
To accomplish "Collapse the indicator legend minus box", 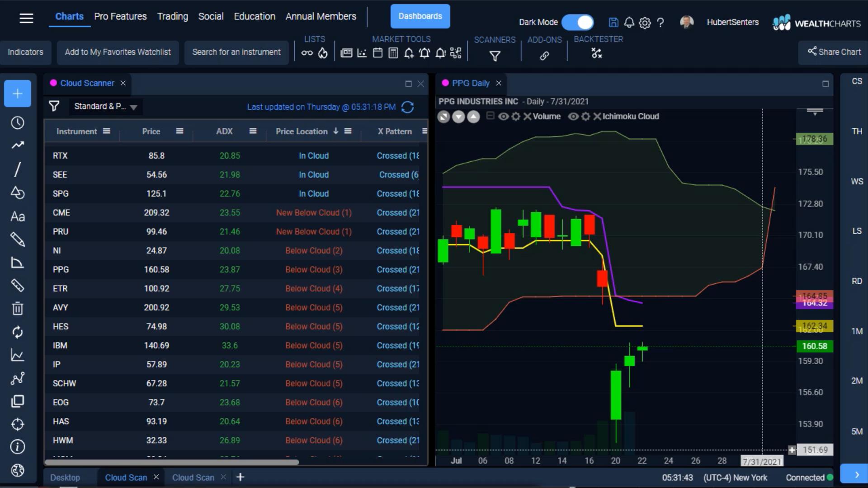I will coord(490,116).
